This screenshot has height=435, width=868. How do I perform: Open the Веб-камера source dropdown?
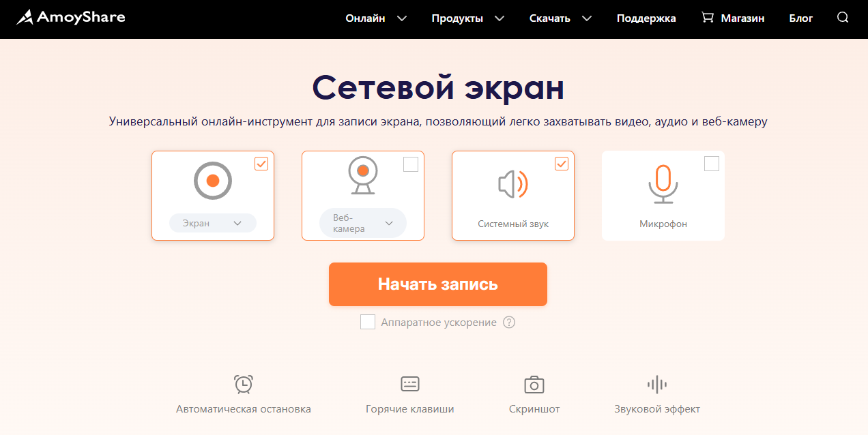pyautogui.click(x=363, y=223)
